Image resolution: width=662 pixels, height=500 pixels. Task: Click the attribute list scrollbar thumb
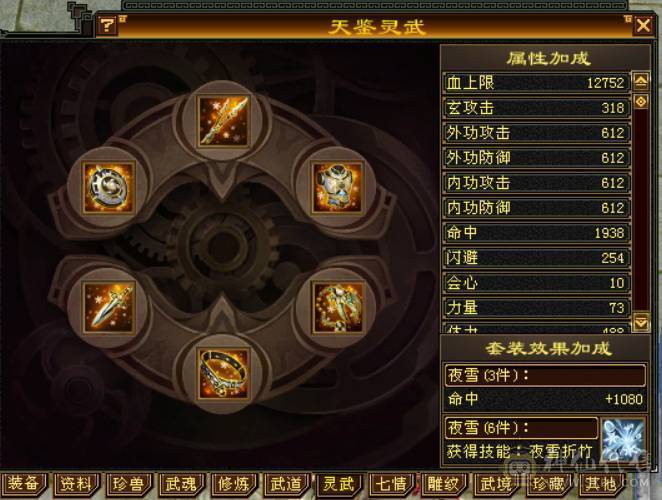click(x=641, y=102)
